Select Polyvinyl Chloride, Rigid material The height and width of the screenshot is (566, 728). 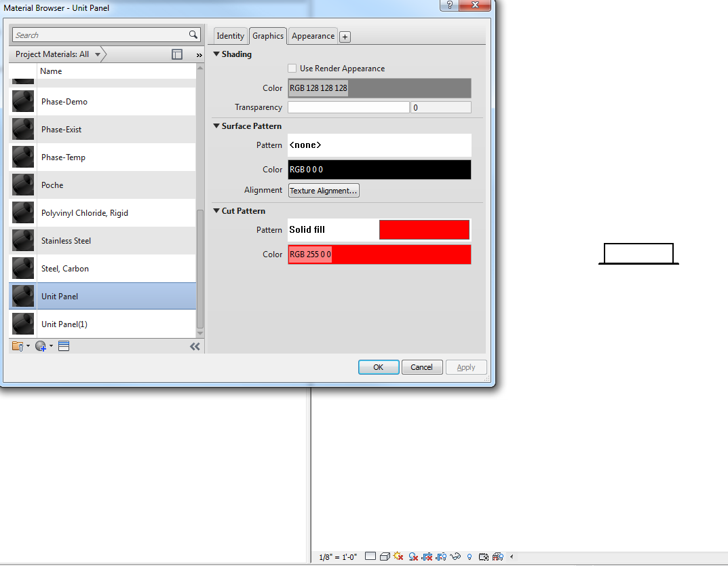102,212
